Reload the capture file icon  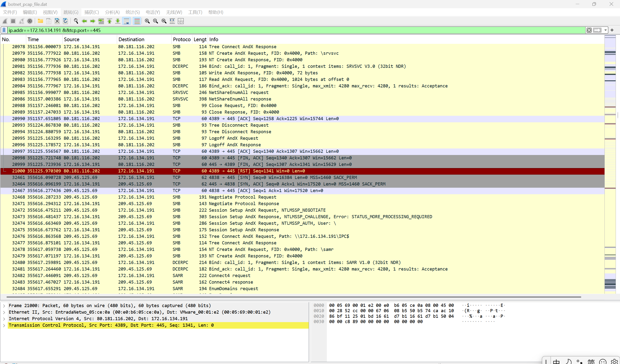65,21
